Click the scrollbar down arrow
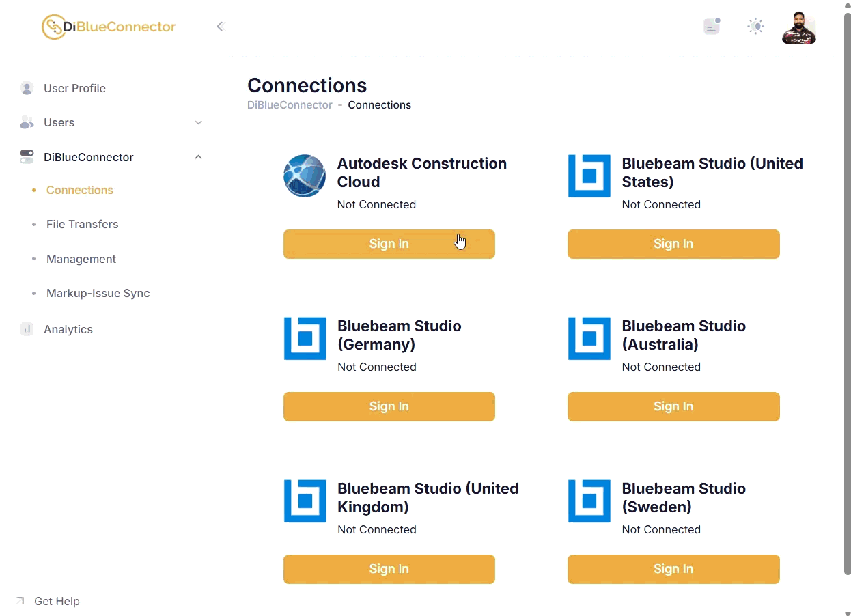This screenshot has height=616, width=851. point(847,613)
